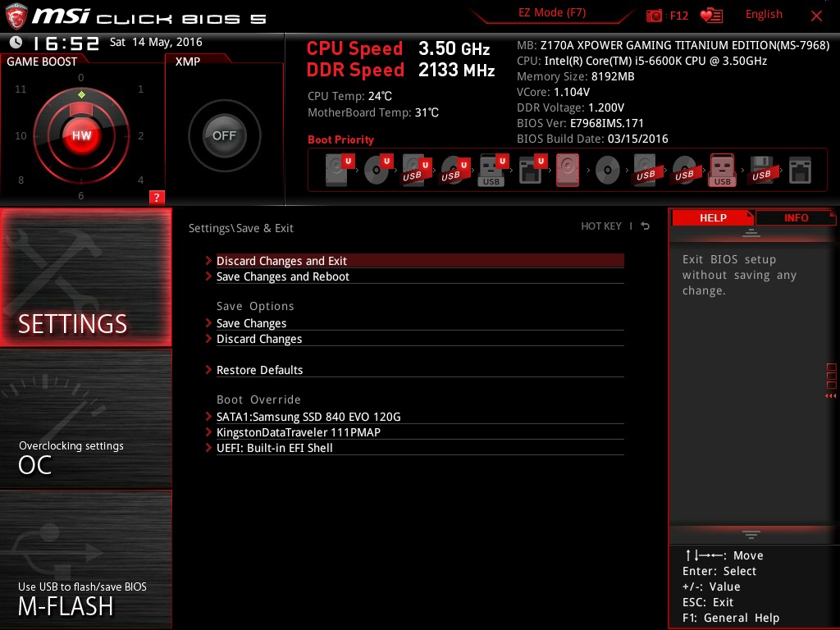Switch to the INFO tab

796,217
